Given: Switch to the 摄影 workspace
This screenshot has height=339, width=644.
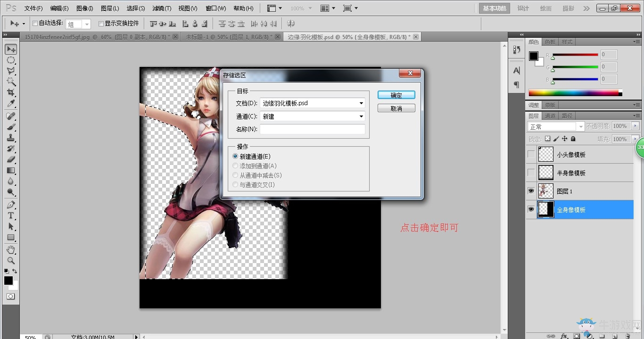Looking at the screenshot, I should coord(568,8).
